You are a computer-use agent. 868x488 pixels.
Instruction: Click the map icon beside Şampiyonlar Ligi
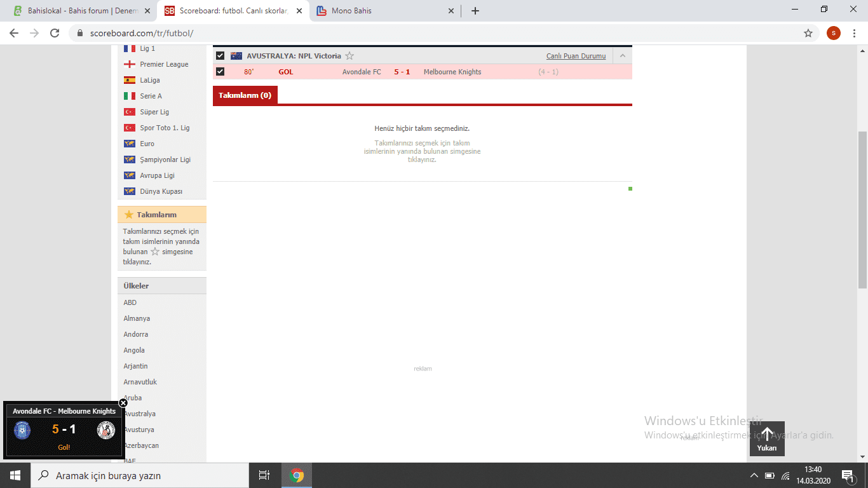click(129, 159)
